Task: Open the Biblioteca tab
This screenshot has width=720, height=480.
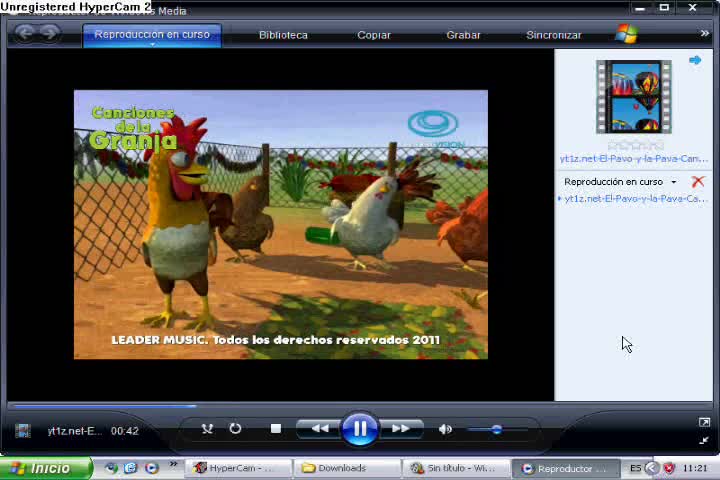Action: 283,35
